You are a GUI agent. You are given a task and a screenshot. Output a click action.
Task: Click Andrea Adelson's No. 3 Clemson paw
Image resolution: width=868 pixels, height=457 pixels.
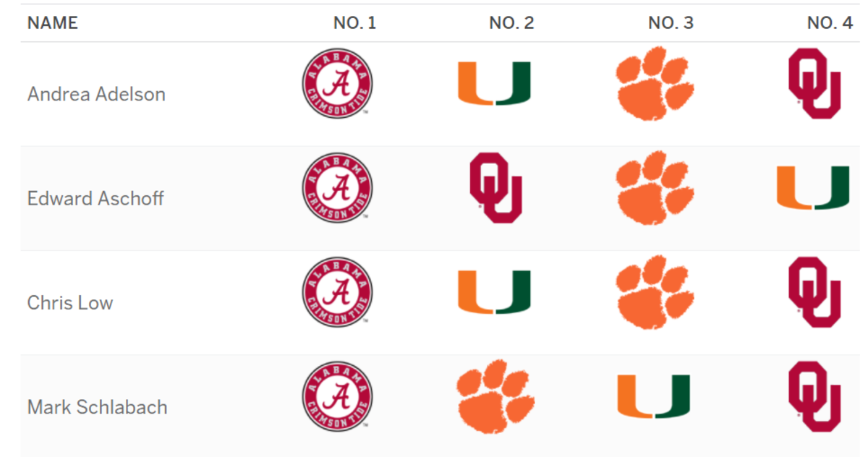[655, 83]
